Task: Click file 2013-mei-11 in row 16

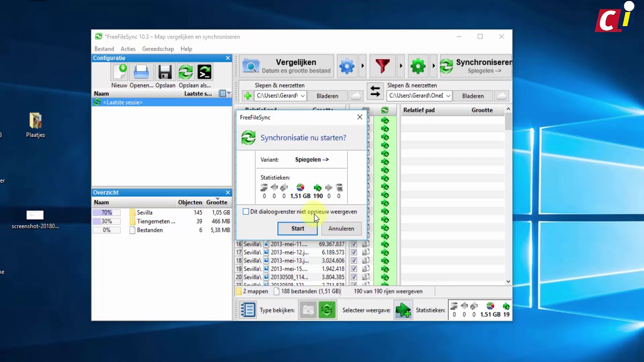Action: pos(289,244)
